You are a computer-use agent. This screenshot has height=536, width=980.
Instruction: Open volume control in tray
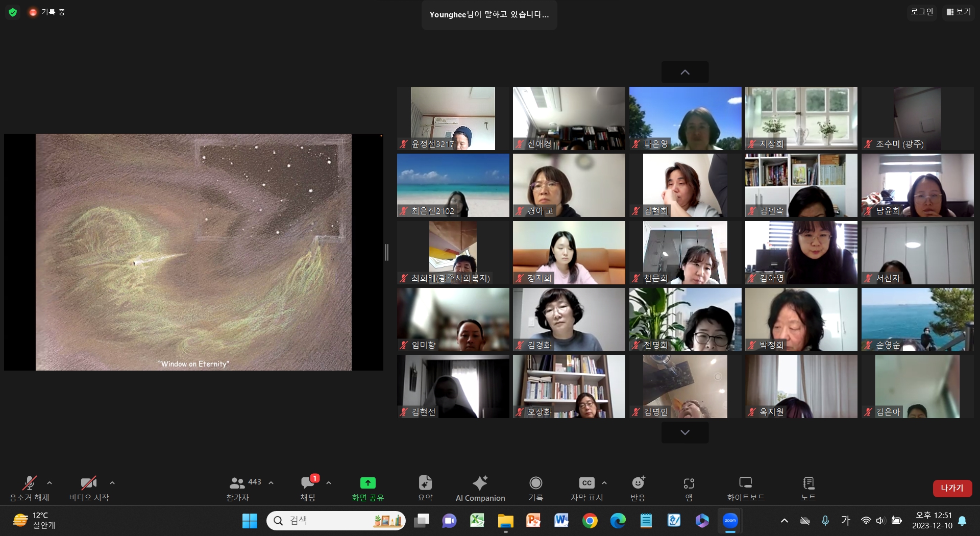click(x=880, y=521)
